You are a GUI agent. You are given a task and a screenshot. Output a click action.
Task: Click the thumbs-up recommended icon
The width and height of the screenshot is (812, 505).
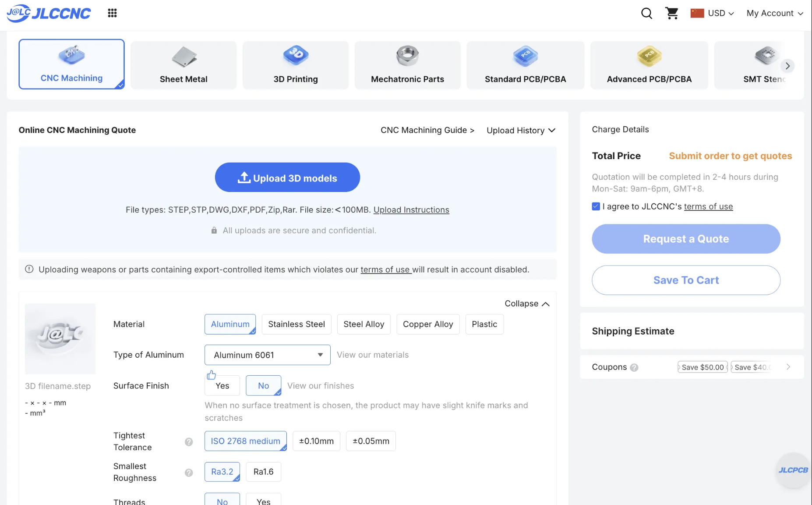pyautogui.click(x=211, y=375)
